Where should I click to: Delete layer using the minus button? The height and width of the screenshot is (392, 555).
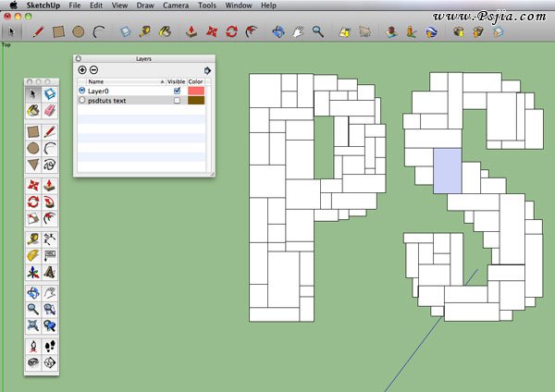point(93,70)
